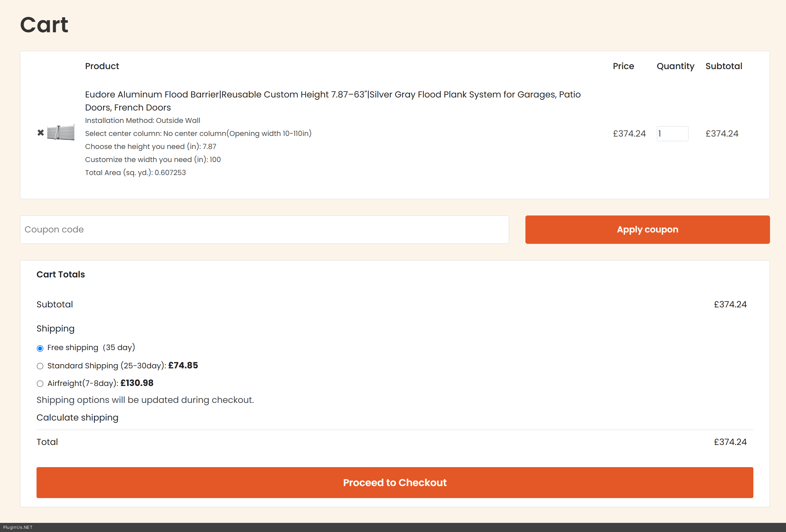This screenshot has width=786, height=532.
Task: Click the Cart Totals heading
Action: (x=61, y=274)
